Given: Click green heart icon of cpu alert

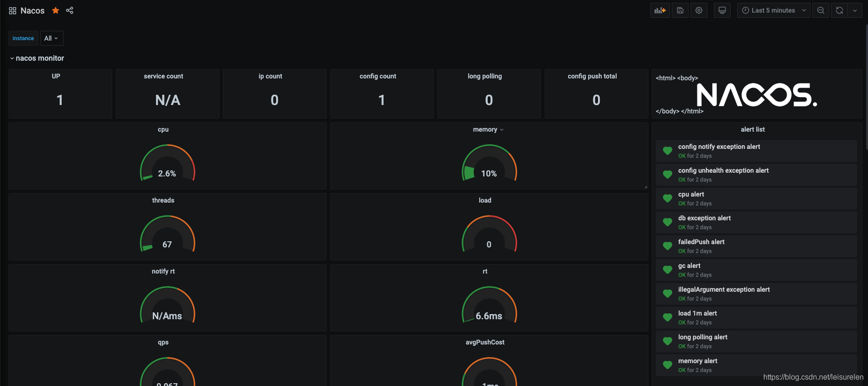Looking at the screenshot, I should pos(668,198).
